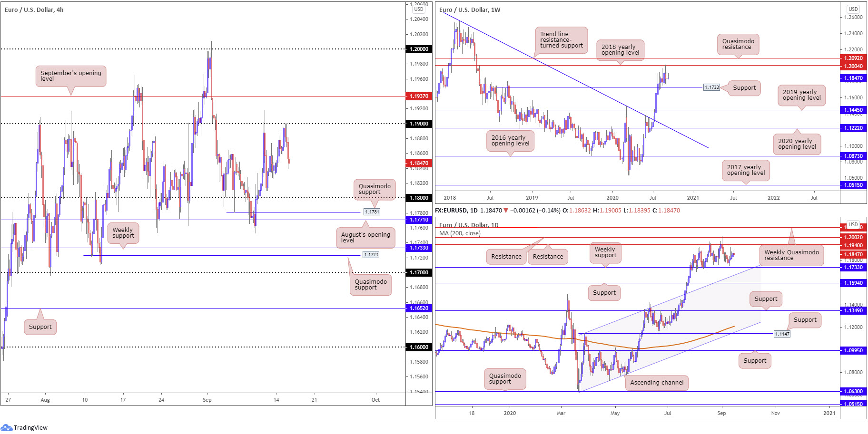This screenshot has height=434, width=868.
Task: Select September's opening level annotation
Action: [71, 76]
